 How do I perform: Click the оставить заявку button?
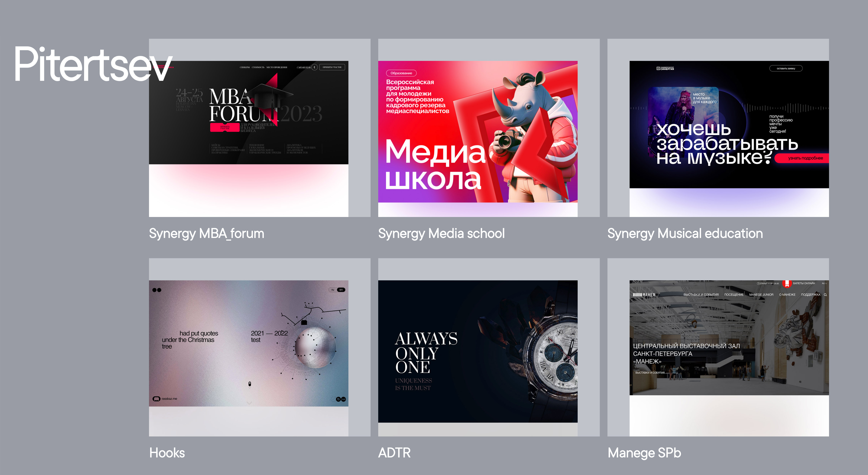(x=786, y=68)
